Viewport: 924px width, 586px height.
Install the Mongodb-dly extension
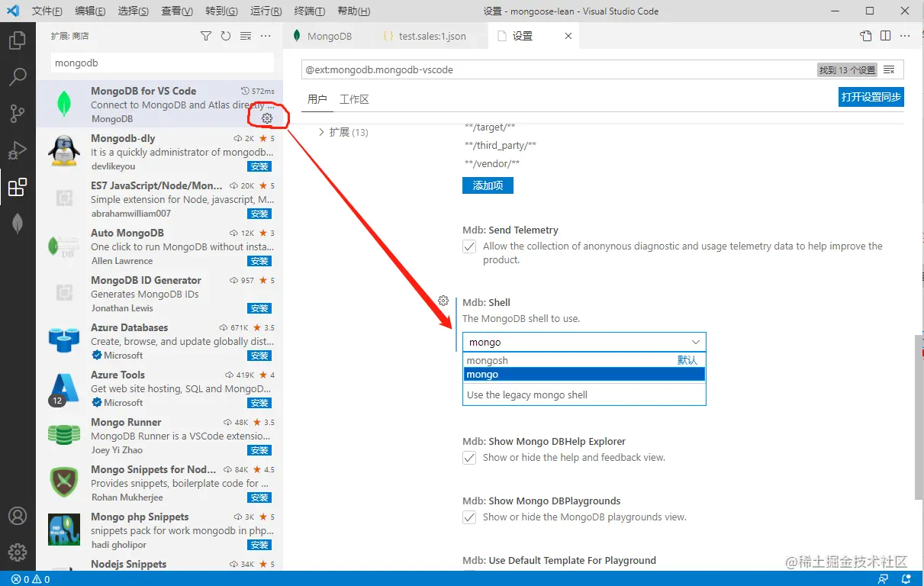click(259, 166)
